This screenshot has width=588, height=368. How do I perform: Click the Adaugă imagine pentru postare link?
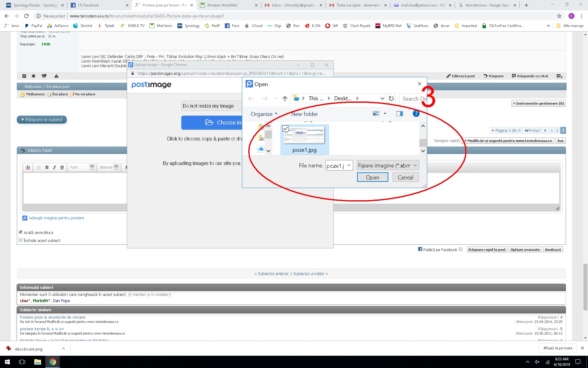coord(56,218)
